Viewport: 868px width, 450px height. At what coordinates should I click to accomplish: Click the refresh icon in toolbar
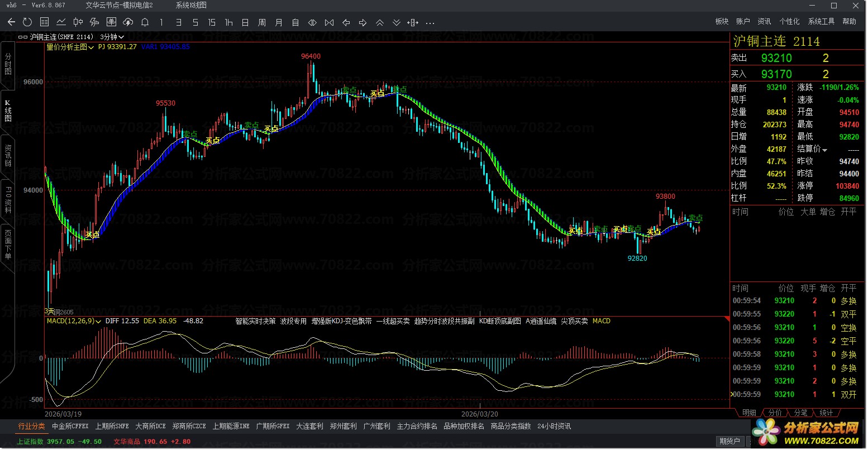click(x=27, y=22)
